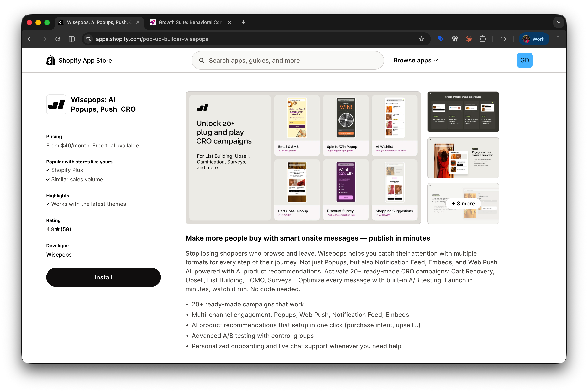Image resolution: width=588 pixels, height=392 pixels.
Task: Open a new browser tab
Action: point(243,23)
